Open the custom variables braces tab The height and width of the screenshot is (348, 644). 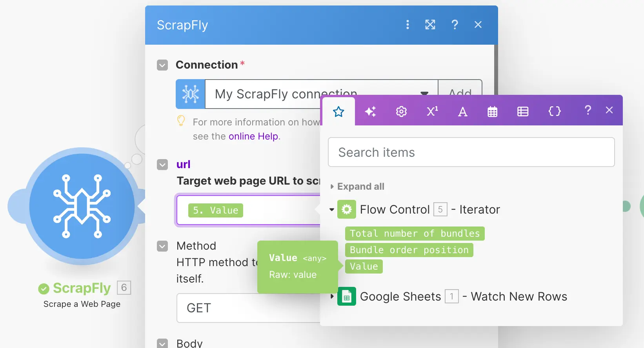coord(555,111)
